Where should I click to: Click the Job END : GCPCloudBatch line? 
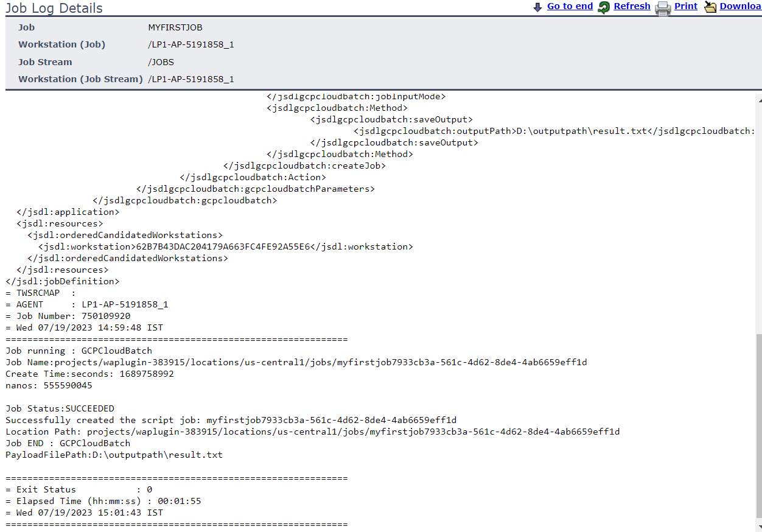(x=68, y=443)
